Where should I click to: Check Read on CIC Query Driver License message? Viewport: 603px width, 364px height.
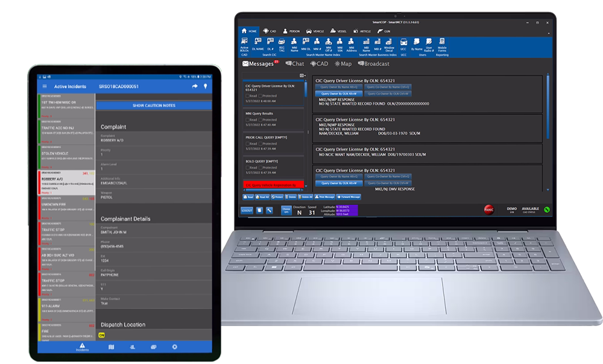coord(247,96)
